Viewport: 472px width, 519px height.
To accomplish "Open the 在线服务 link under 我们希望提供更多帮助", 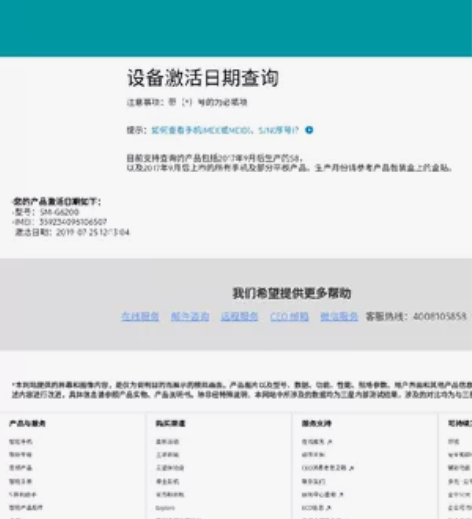I will [x=140, y=316].
